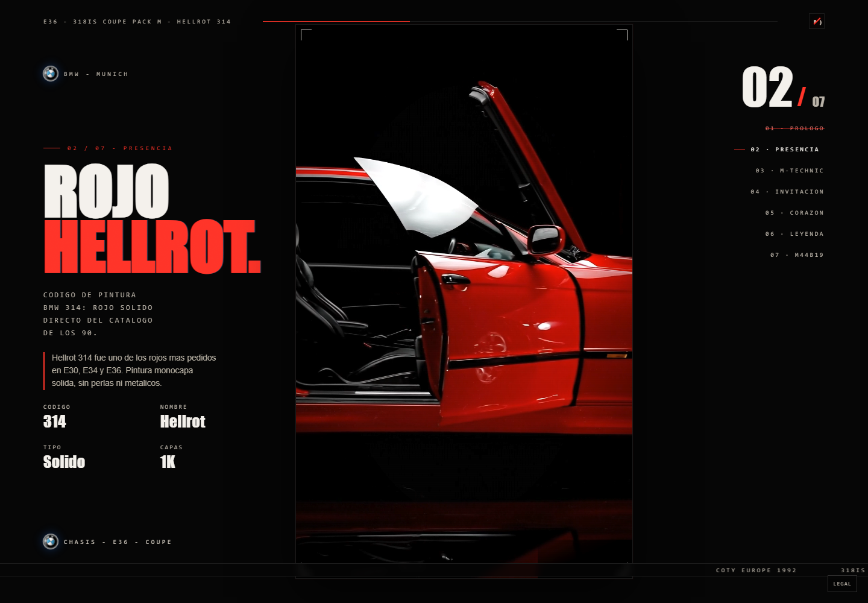Image resolution: width=868 pixels, height=603 pixels.
Task: Go to chapter 07 M44B19
Action: coord(797,255)
